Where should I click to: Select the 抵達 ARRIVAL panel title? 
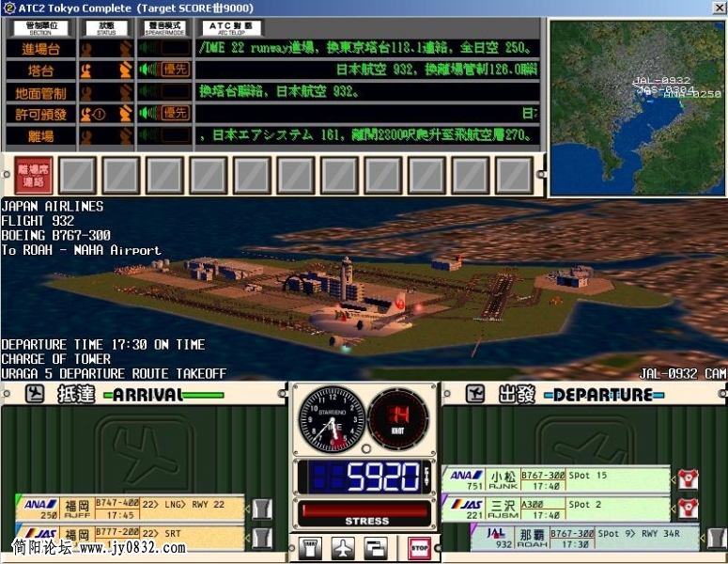point(140,395)
